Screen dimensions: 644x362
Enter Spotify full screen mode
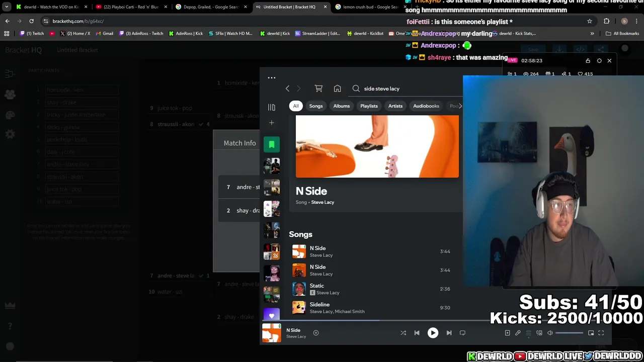(601, 333)
